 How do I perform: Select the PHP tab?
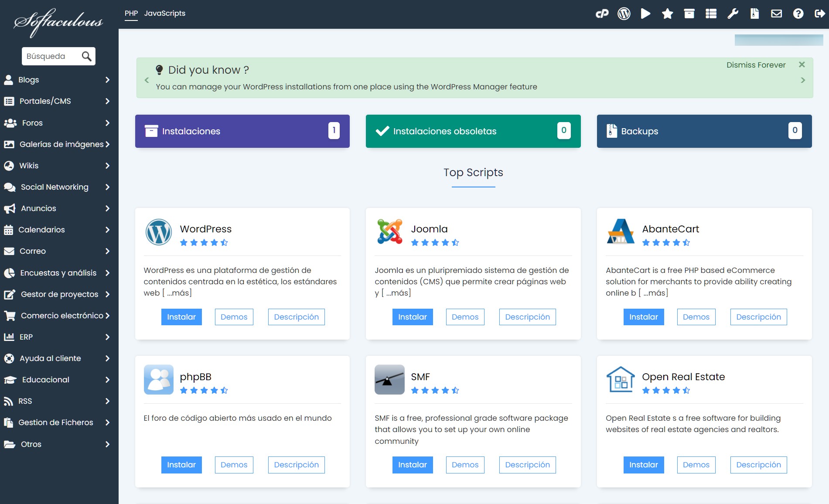pyautogui.click(x=131, y=13)
